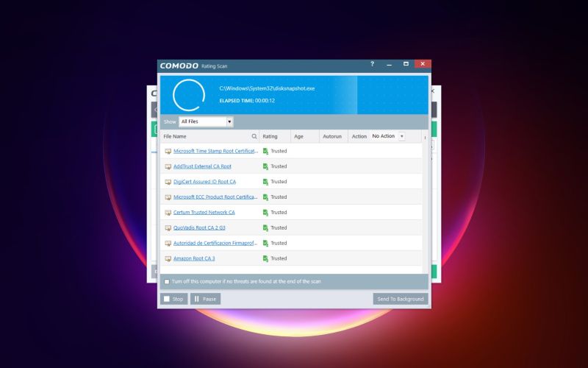The height and width of the screenshot is (368, 588).
Task: Open Amazon Root CA 3 link
Action: point(194,259)
